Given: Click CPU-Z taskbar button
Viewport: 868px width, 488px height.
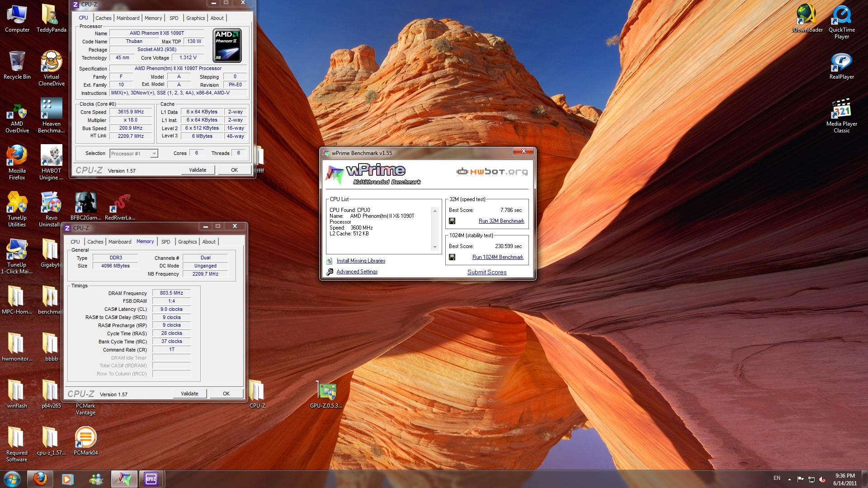Looking at the screenshot, I should click(x=151, y=479).
